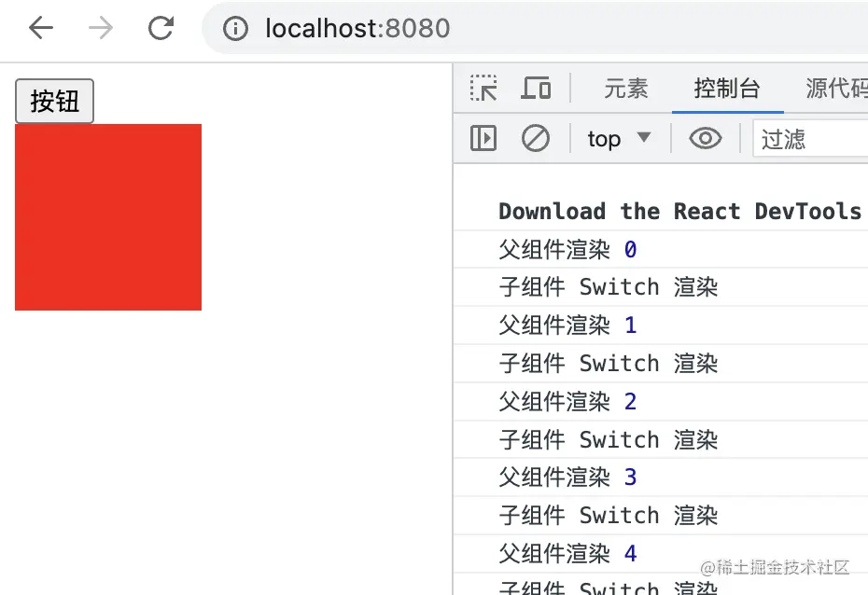Viewport: 868px width, 595px height.
Task: Switch to the 元素 tab
Action: pyautogui.click(x=626, y=88)
